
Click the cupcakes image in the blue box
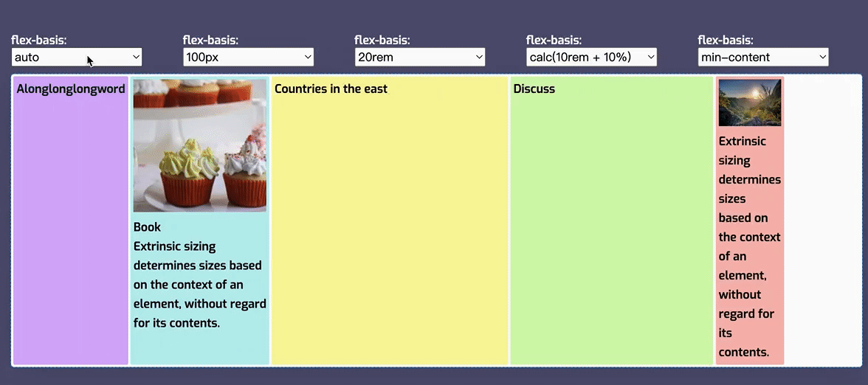[x=199, y=145]
